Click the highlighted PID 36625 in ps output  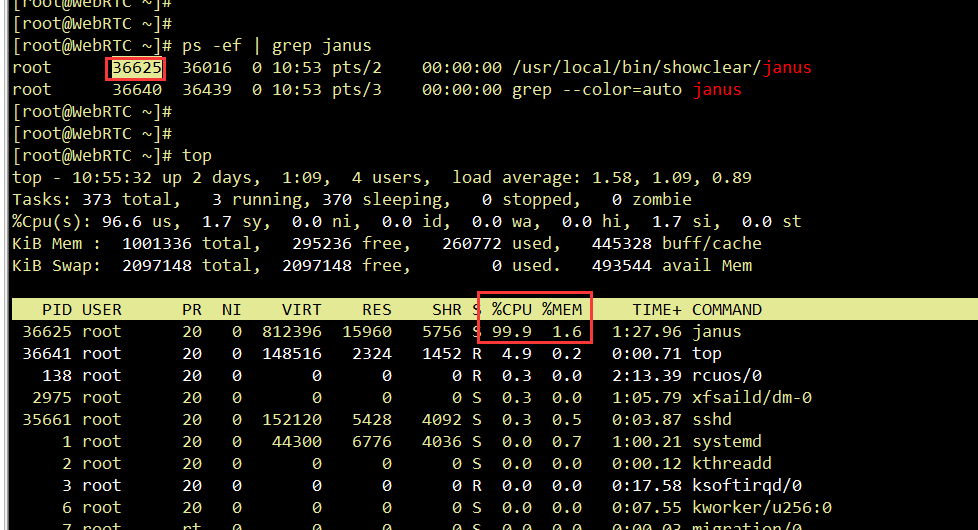[x=136, y=68]
